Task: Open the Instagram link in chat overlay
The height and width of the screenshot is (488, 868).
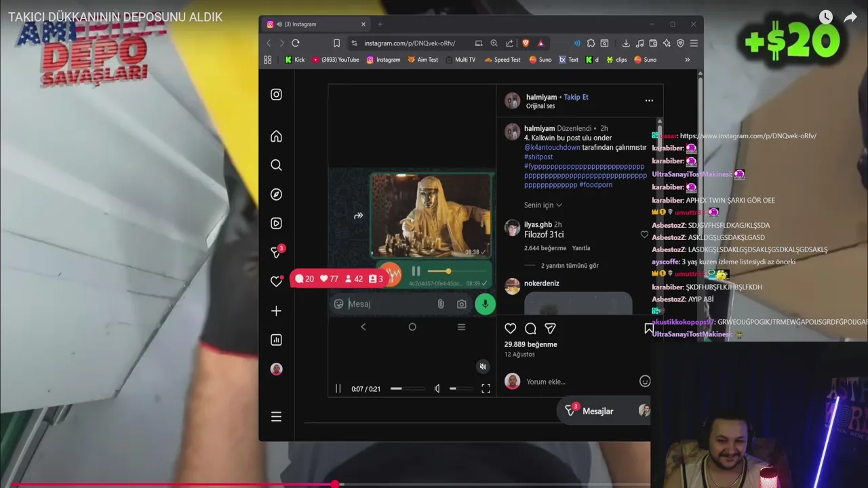Action: [x=748, y=136]
